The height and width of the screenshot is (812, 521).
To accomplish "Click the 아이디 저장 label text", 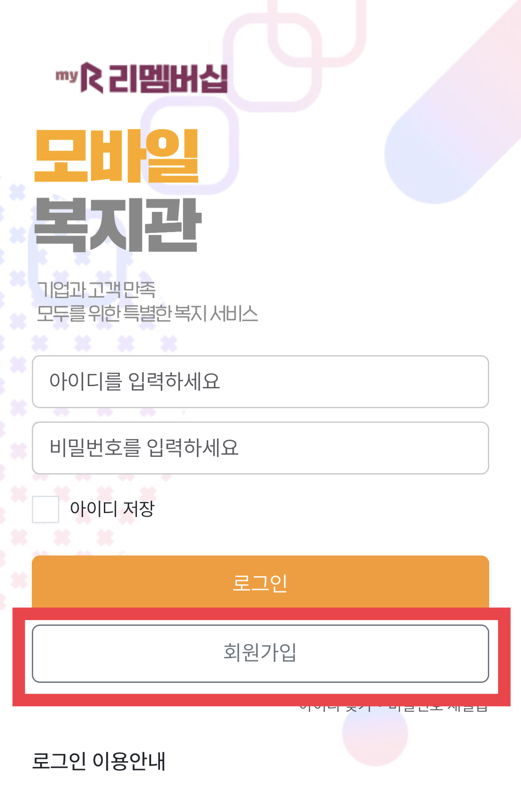I will point(112,509).
